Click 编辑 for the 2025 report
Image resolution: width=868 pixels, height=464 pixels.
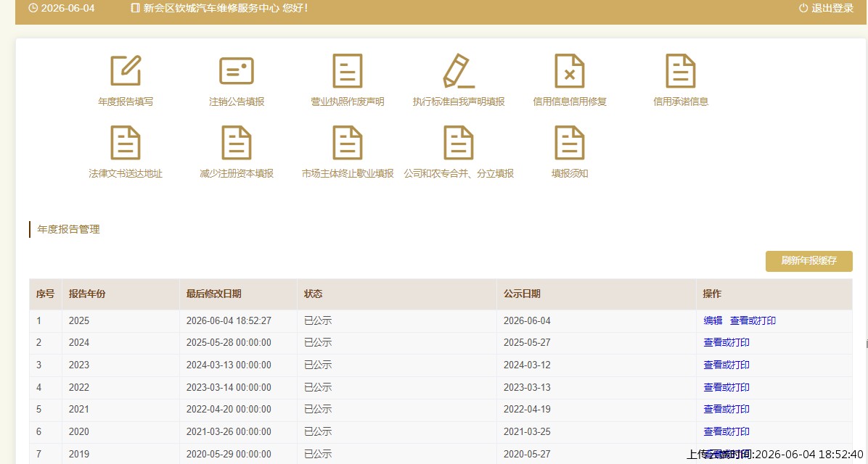[713, 320]
